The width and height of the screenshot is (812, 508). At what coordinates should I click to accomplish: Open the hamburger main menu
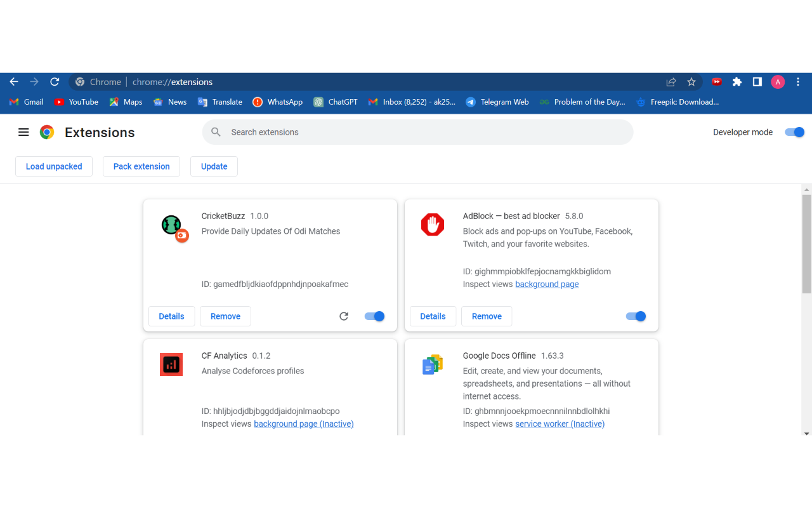tap(23, 132)
